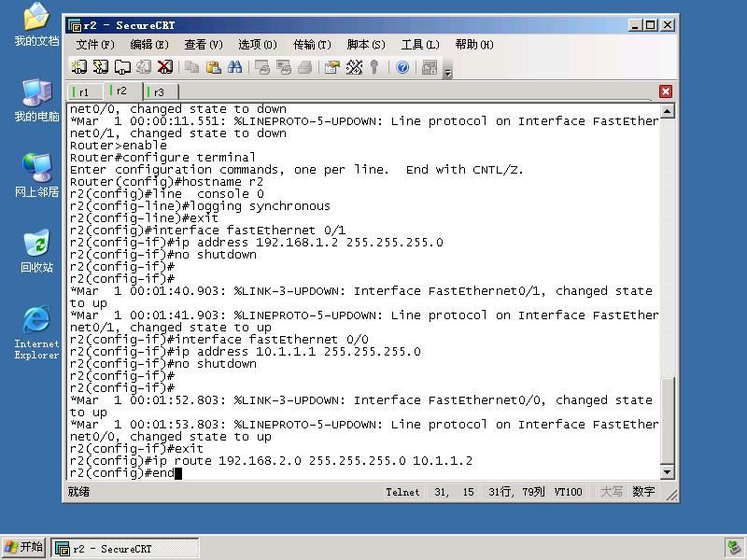Open the 编辑(E) menu
Viewport: 747px width, 560px height.
(x=149, y=45)
